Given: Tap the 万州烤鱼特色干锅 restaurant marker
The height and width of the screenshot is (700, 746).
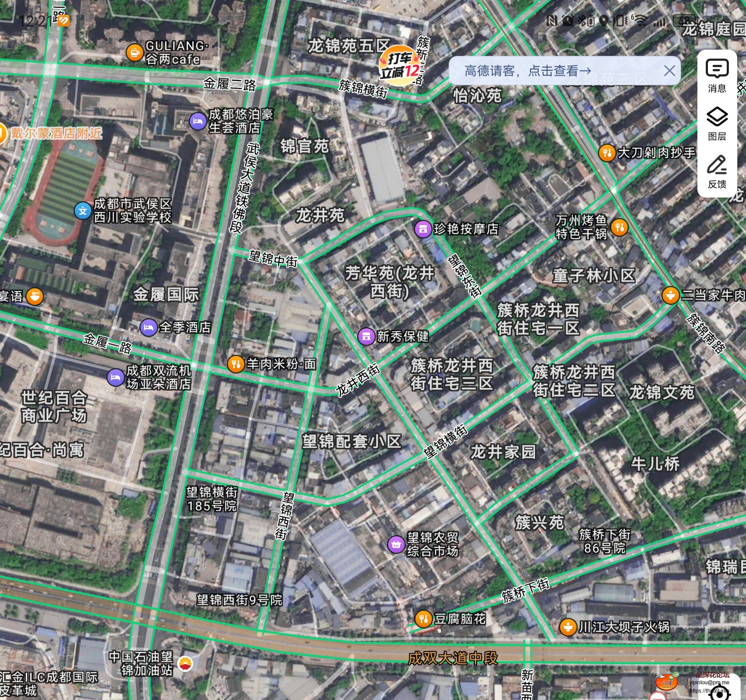Looking at the screenshot, I should point(619,227).
